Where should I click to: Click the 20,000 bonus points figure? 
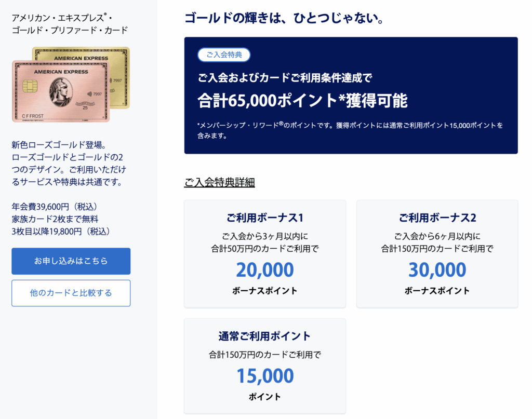[x=265, y=270]
